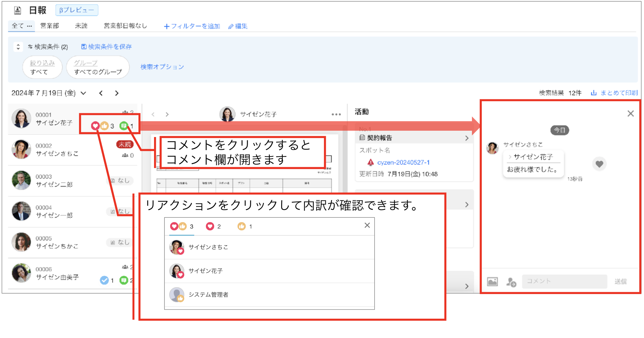Click the コメント input field

(x=564, y=281)
